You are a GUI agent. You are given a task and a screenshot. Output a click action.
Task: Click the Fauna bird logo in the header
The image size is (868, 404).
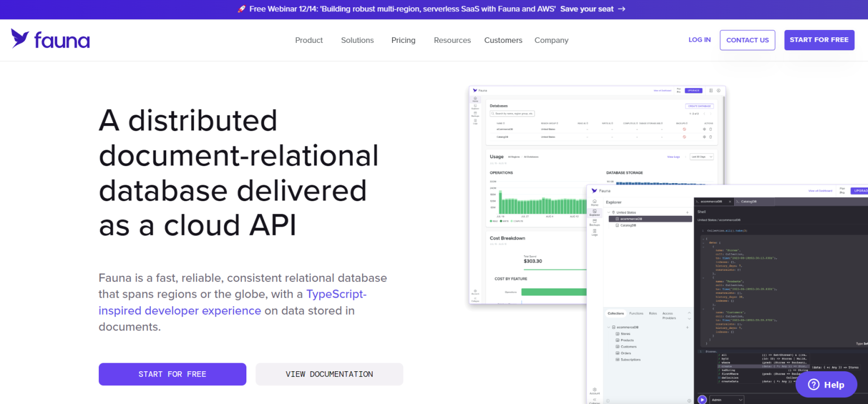point(20,38)
